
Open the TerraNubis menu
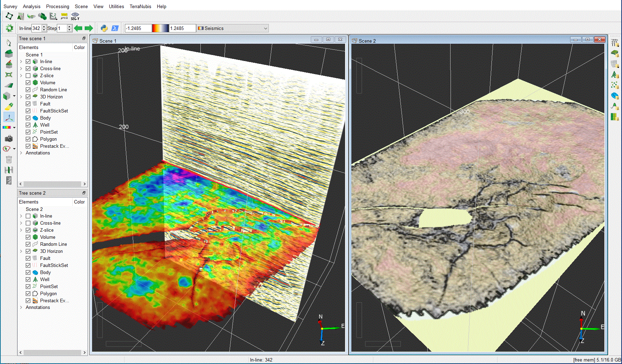(140, 6)
